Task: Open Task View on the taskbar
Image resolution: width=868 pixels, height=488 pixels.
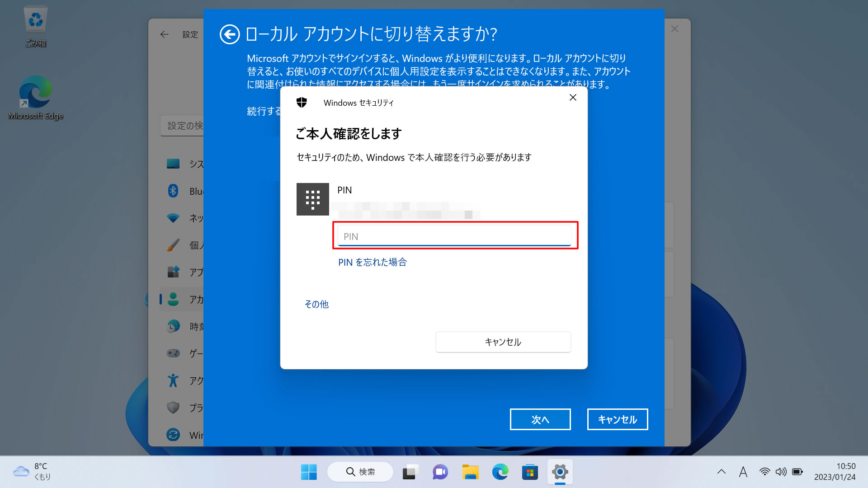Action: point(410,472)
